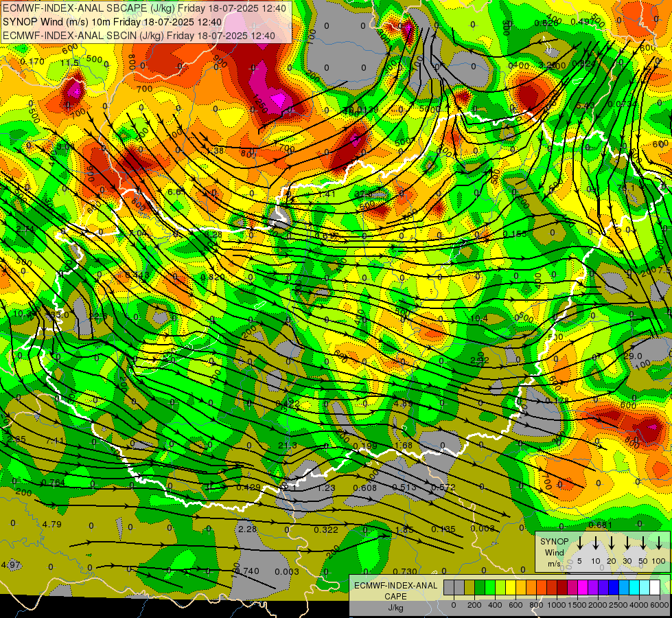Click the SBCIN title line in header
This screenshot has width=672, height=618.
coord(139,36)
